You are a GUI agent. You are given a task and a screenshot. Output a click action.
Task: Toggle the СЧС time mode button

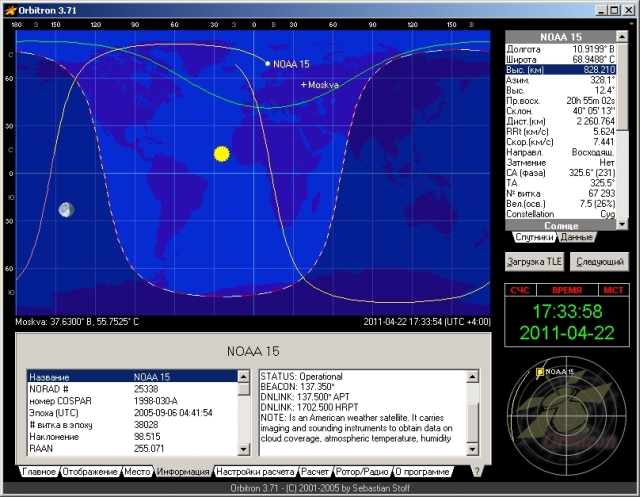(x=520, y=290)
